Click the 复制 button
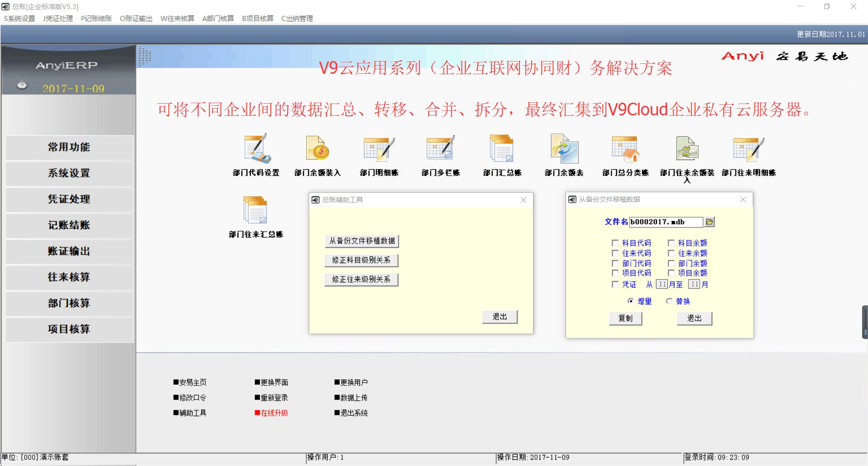 pos(626,319)
